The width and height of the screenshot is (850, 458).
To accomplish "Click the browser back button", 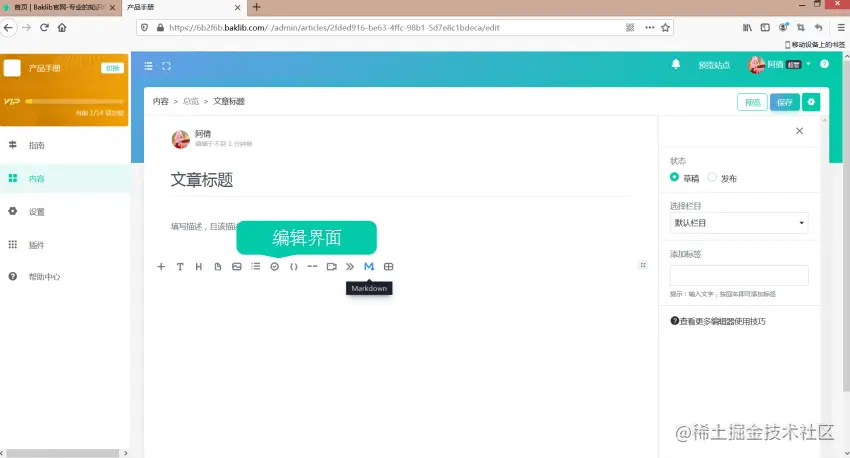I will (x=8, y=28).
